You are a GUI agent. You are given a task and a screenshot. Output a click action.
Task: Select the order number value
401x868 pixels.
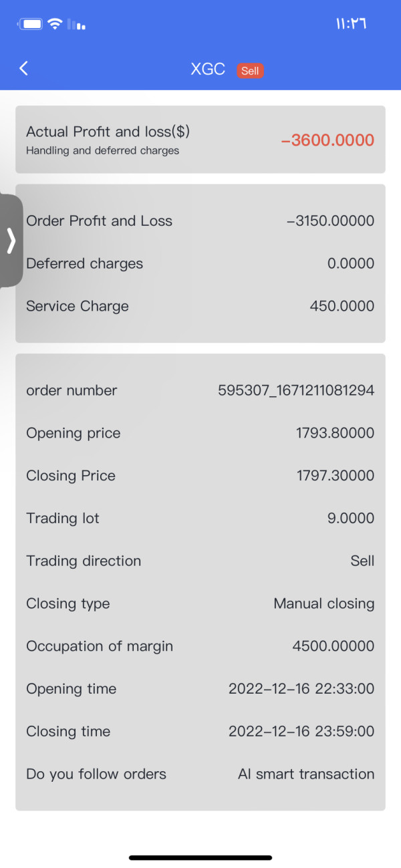point(296,390)
